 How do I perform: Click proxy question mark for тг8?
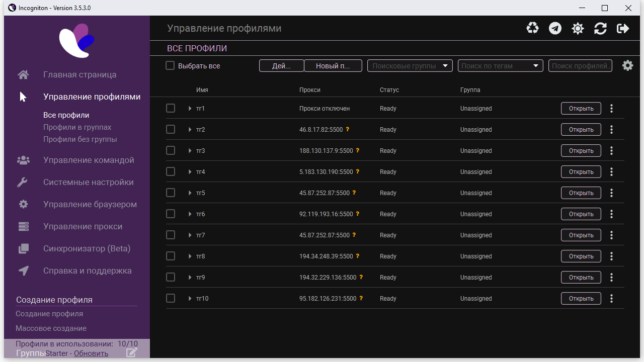[358, 256]
